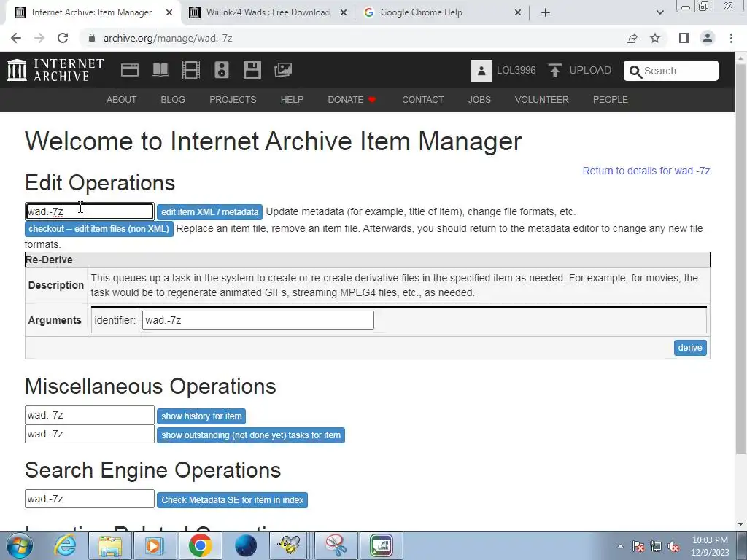The image size is (747, 560).
Task: Focus the outstanding tasks identifier field
Action: pos(90,434)
